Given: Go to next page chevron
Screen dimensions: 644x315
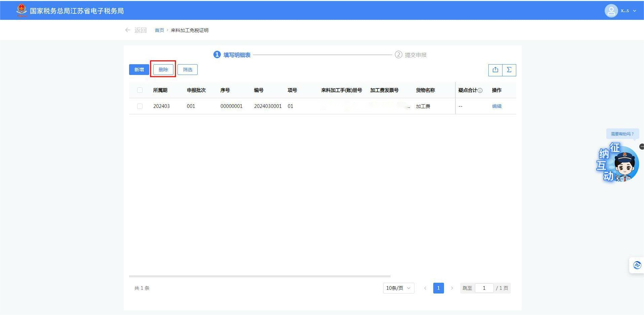Looking at the screenshot, I should (452, 288).
